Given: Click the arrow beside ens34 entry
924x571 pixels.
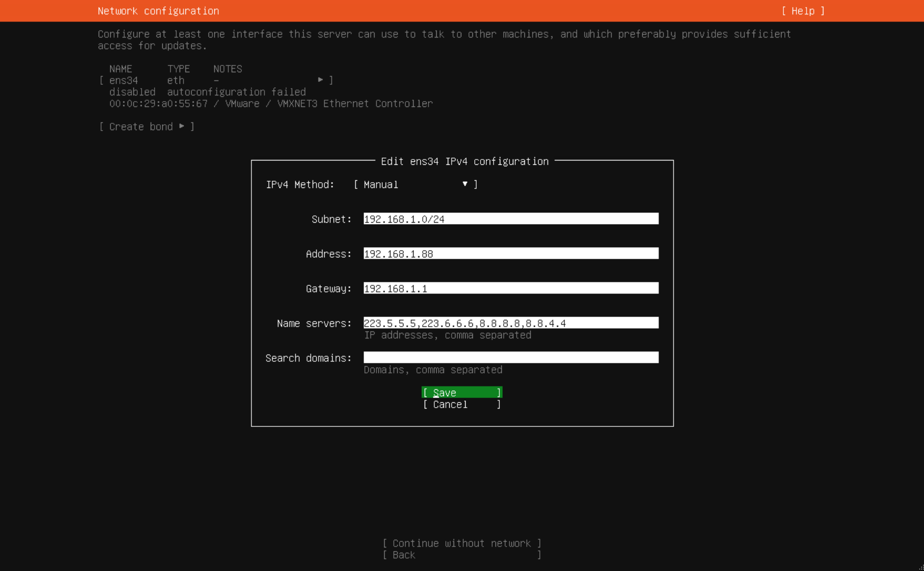Looking at the screenshot, I should point(320,80).
